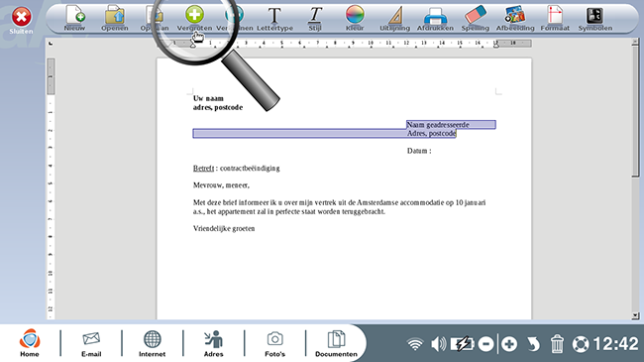
Task: Click the 'Datum :' line
Action: 419,151
